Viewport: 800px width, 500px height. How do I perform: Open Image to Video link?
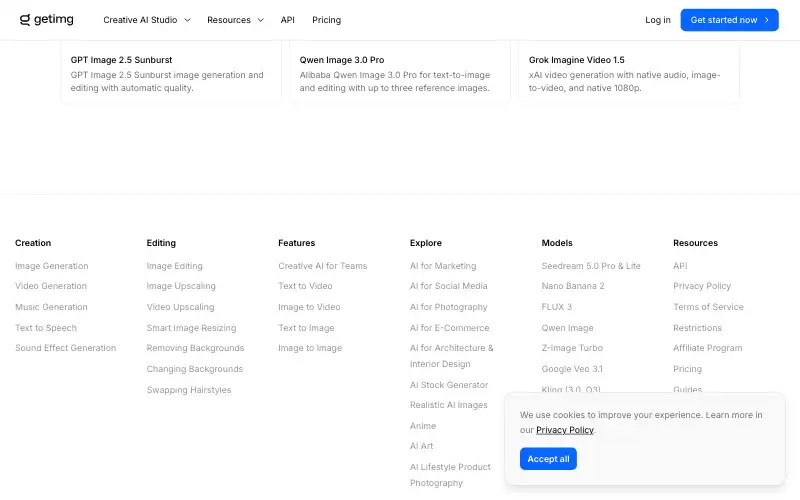[309, 307]
